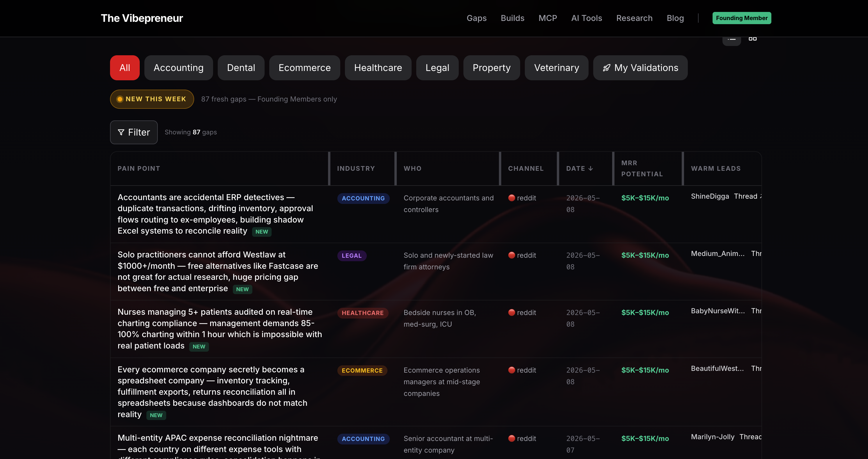Viewport: 868px width, 459px height.
Task: Open the Research page
Action: coord(634,18)
